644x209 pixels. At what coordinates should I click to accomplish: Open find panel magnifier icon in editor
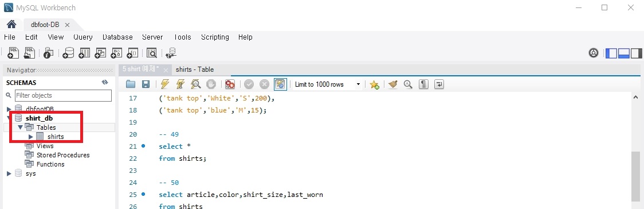408,84
